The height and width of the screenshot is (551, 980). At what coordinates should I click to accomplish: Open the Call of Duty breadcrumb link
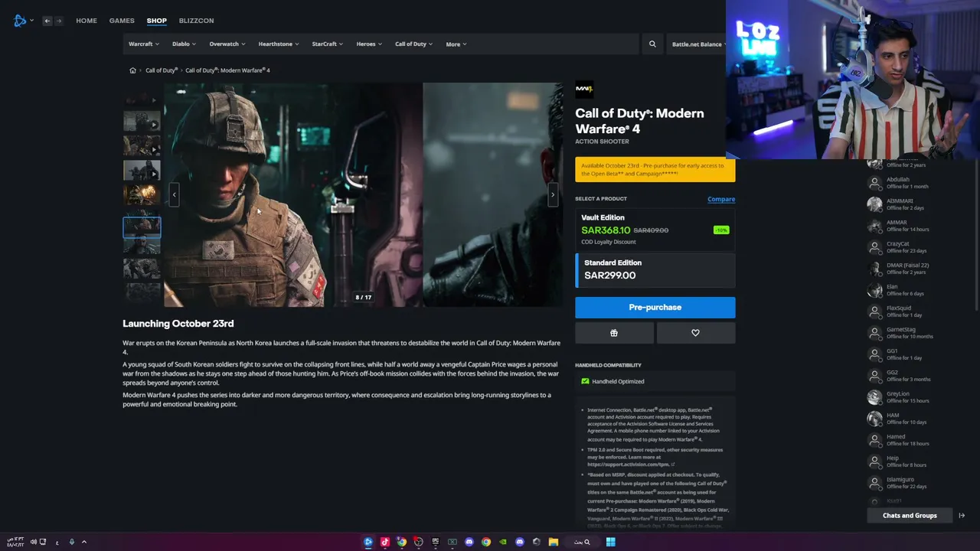pos(162,70)
